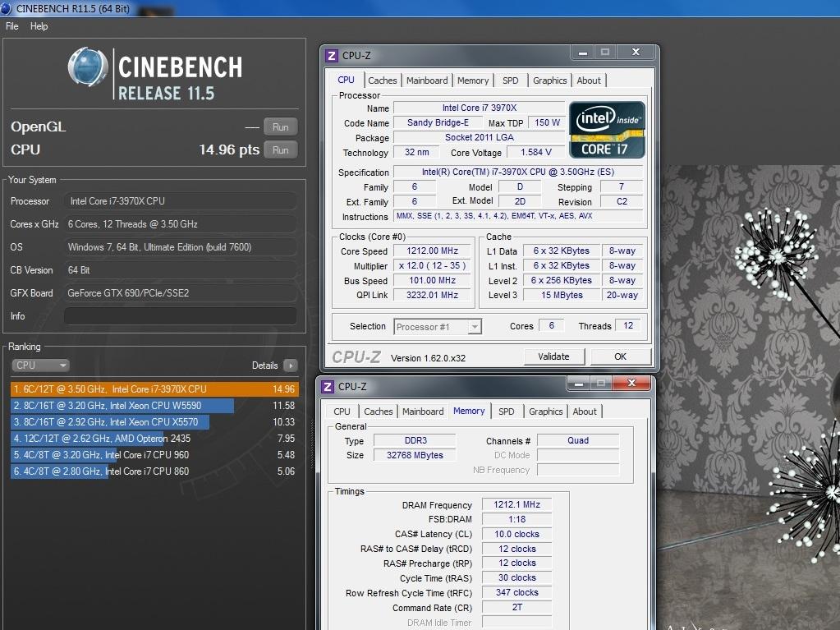Click Level 3 cache value 15 MBytes
Viewport: 840px width, 630px height.
pos(562,295)
